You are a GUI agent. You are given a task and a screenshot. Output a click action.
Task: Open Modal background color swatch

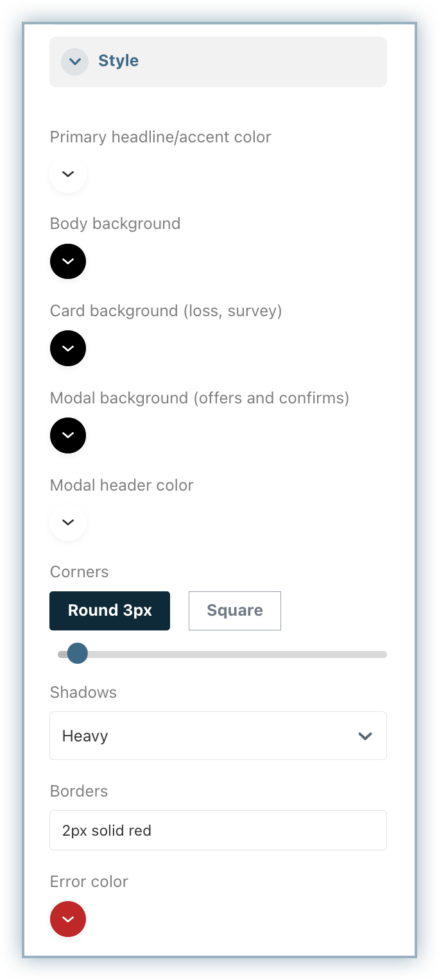point(68,435)
